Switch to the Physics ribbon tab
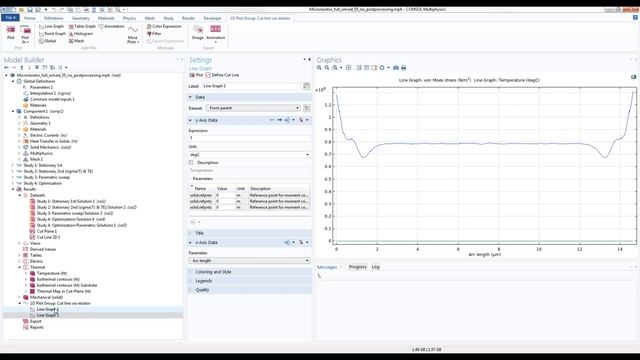The height and width of the screenshot is (360, 640). [x=129, y=18]
